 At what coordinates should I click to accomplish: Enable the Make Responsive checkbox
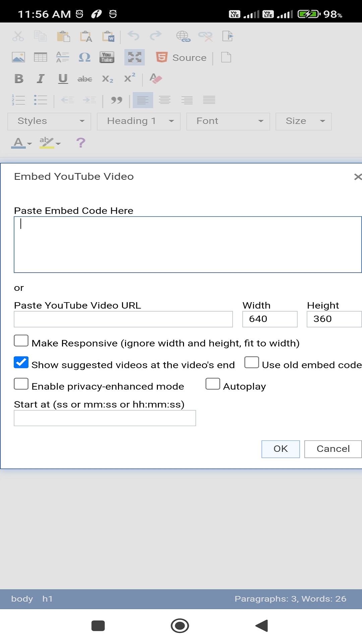coord(21,341)
